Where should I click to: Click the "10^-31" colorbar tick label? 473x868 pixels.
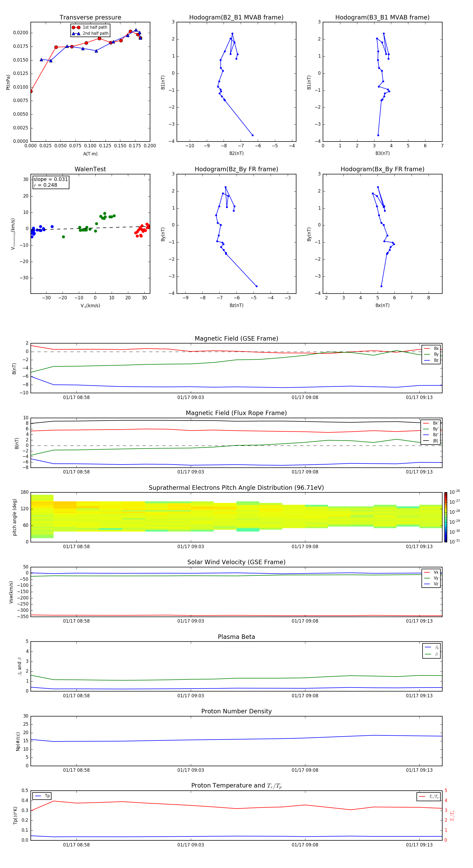coord(455,542)
